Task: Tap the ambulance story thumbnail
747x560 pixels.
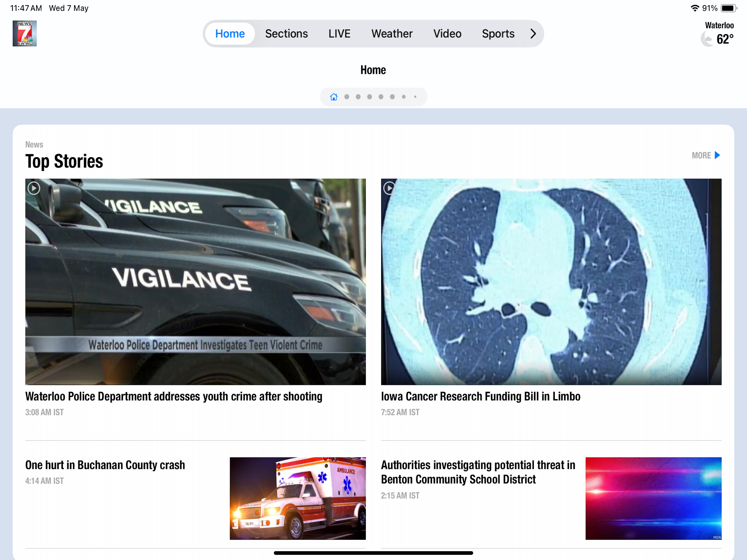Action: click(x=297, y=498)
